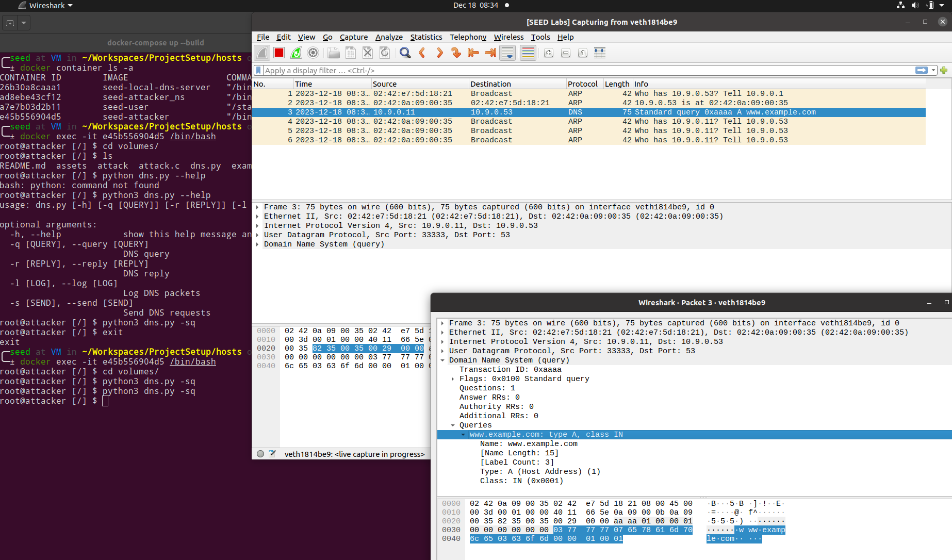Apply the display filter arrow button
952x560 pixels.
pyautogui.click(x=922, y=70)
